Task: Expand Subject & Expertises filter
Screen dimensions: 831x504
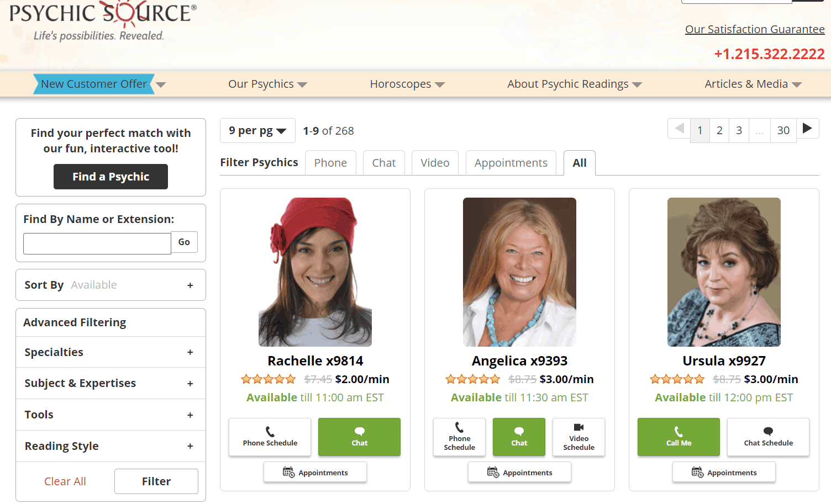Action: pyautogui.click(x=111, y=383)
